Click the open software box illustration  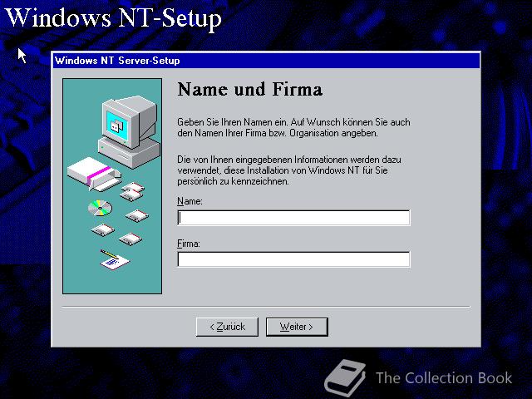point(94,174)
